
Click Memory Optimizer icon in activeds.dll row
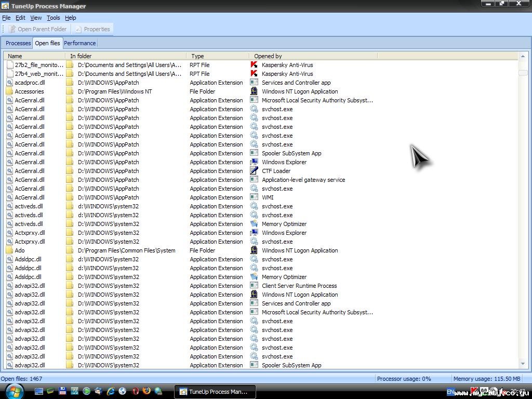click(254, 223)
